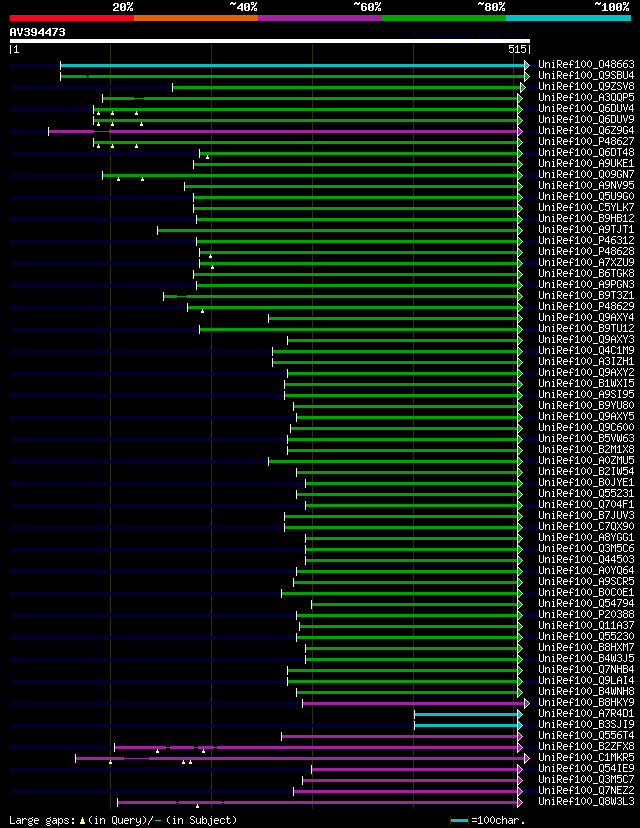Click the UniRef100_A7XZU9 label

tap(586, 262)
